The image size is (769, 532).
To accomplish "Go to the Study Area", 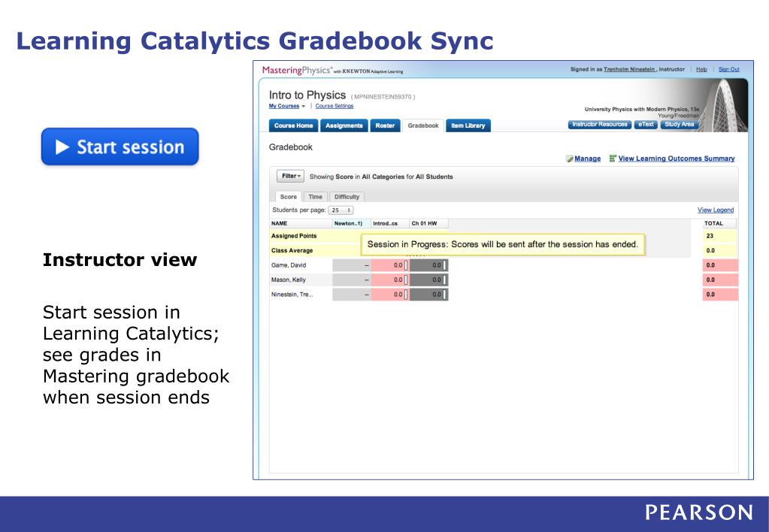I will (x=680, y=124).
